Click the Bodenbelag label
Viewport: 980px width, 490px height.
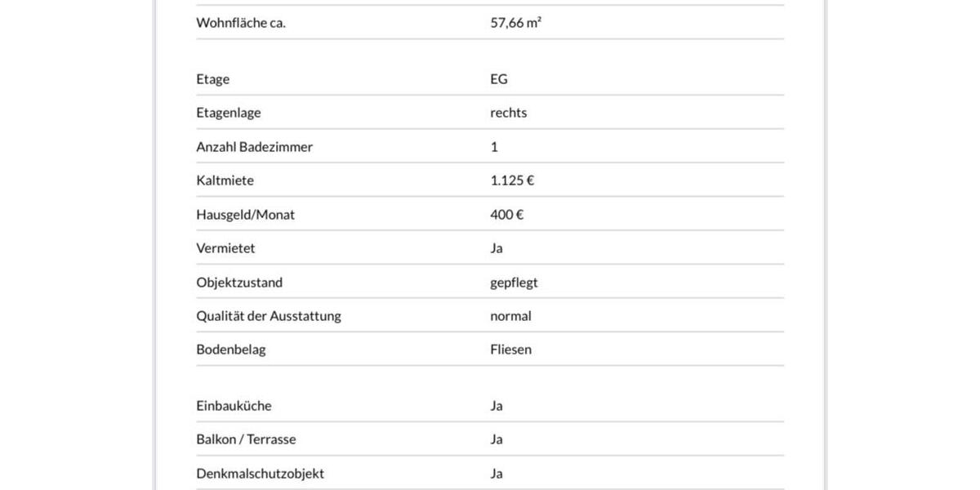pos(231,350)
